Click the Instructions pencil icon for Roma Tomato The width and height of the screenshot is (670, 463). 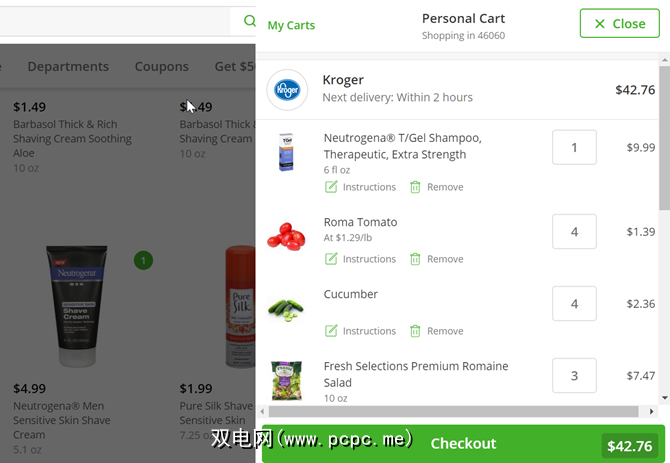[331, 259]
